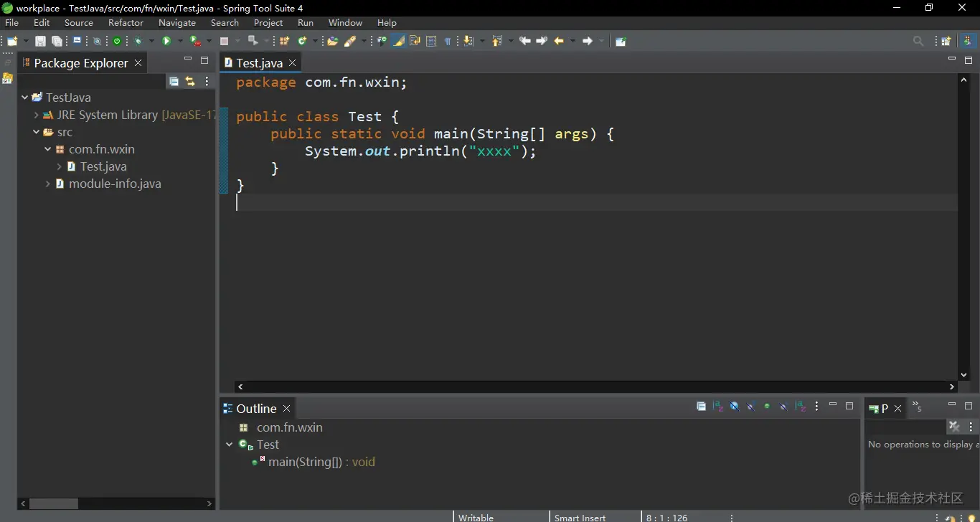The height and width of the screenshot is (522, 980).
Task: Collapse the Test class in Outline
Action: 230,445
